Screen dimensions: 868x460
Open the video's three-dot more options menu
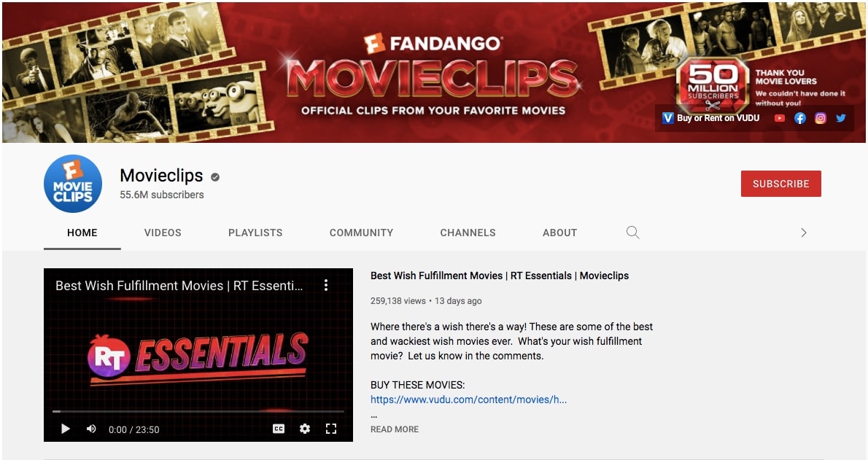tap(326, 285)
